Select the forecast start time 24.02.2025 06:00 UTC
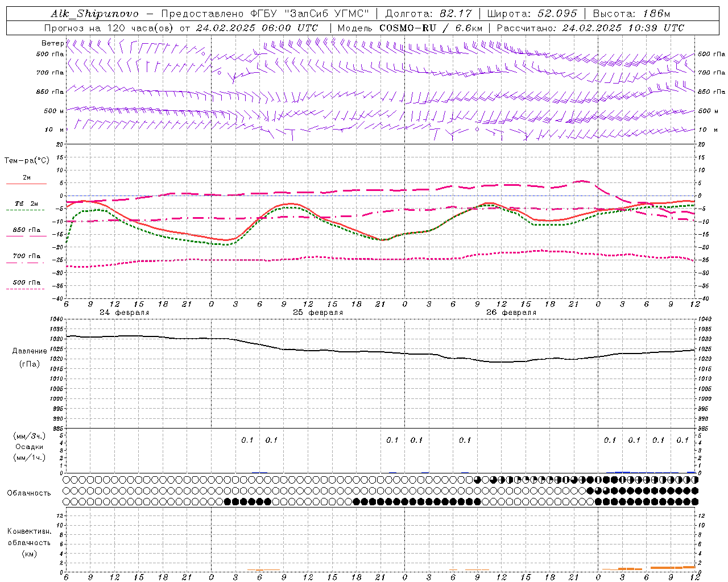Image resolution: width=728 pixels, height=582 pixels. pyautogui.click(x=257, y=28)
